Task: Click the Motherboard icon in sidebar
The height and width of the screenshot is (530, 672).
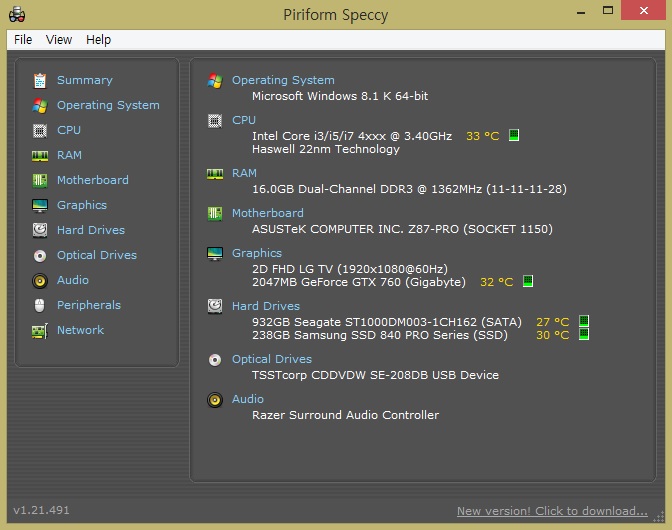Action: (40, 180)
